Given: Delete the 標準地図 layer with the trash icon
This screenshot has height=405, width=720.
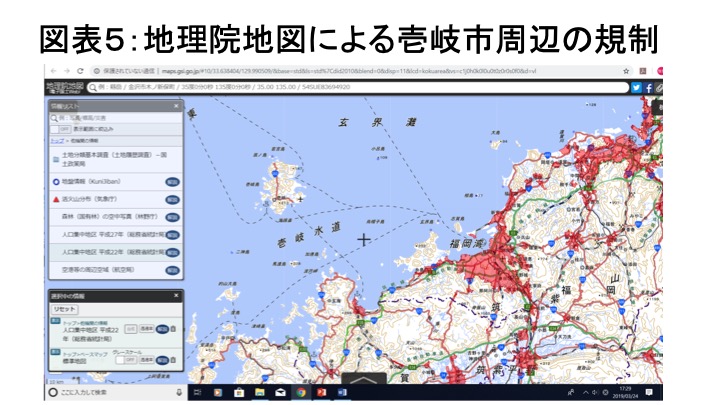Looking at the screenshot, I should point(174,360).
